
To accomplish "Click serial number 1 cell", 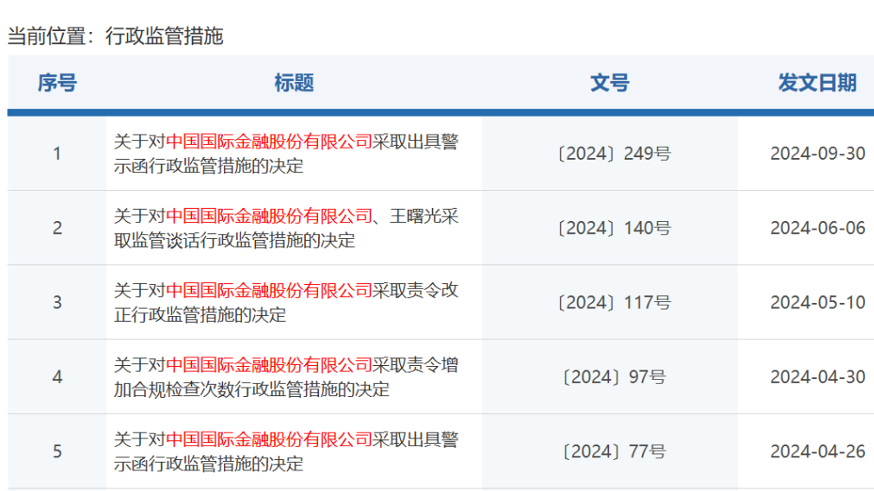I will (x=57, y=154).
